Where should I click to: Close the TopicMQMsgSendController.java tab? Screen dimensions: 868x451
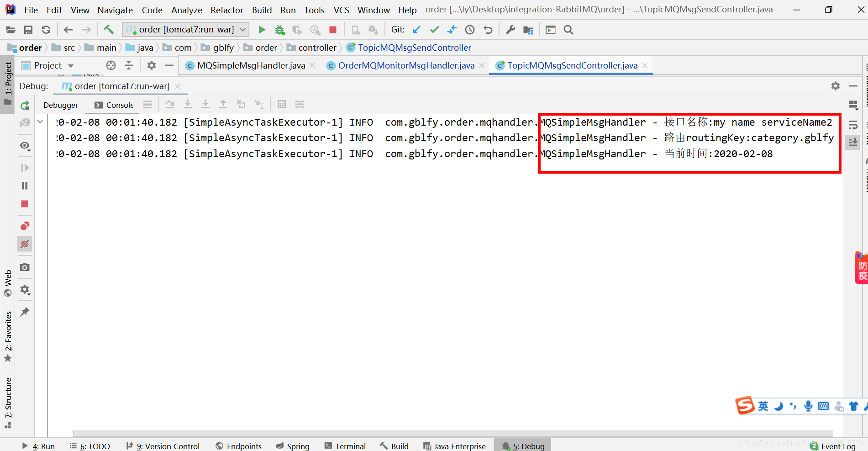(645, 65)
